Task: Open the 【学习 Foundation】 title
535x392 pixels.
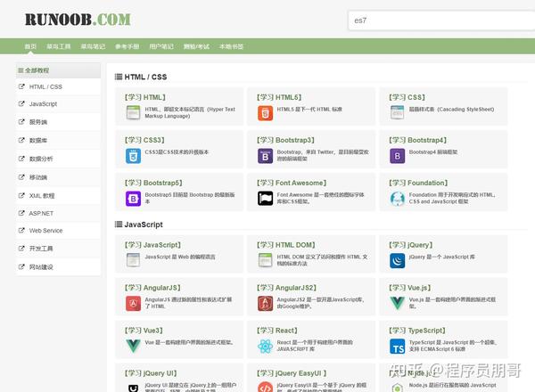Action: pos(418,183)
